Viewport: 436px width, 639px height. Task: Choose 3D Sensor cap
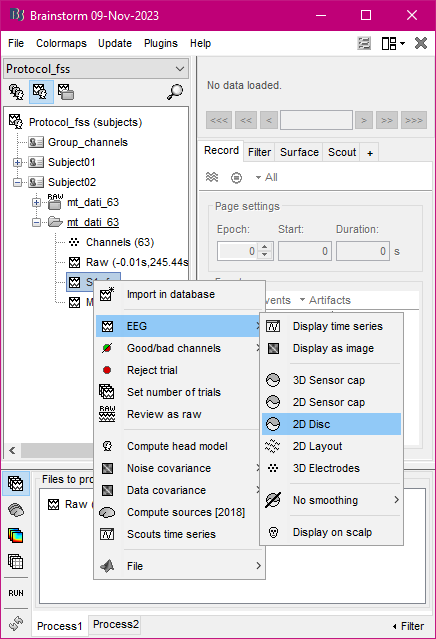[331, 381]
